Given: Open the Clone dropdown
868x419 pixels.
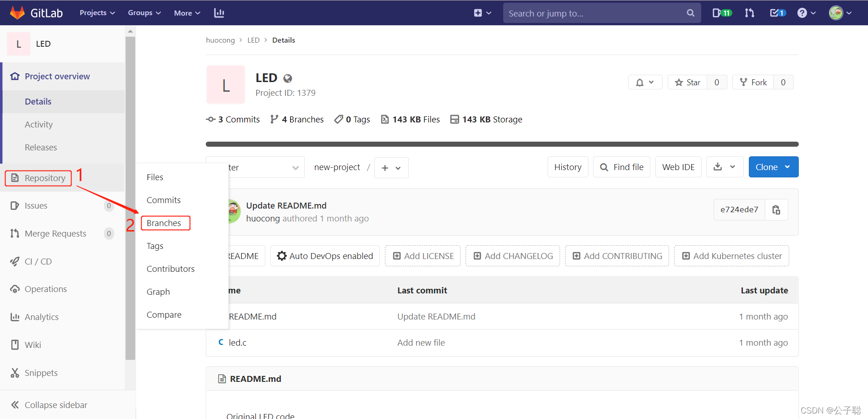Looking at the screenshot, I should click(x=774, y=167).
